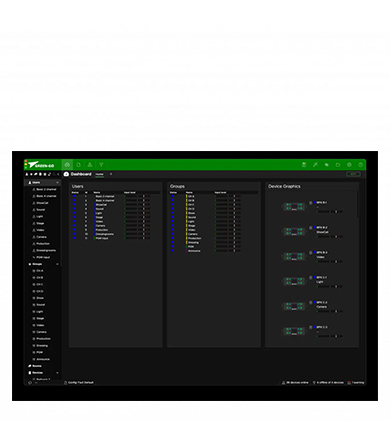Click the network tree icon in green toolbar

[x=90, y=165]
